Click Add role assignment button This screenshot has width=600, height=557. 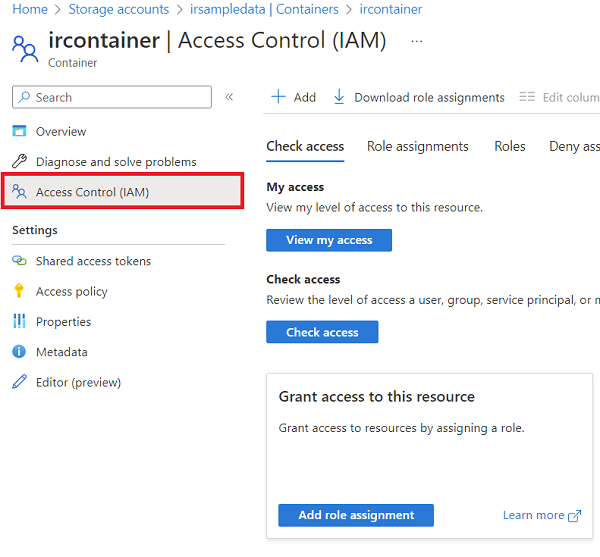click(356, 515)
